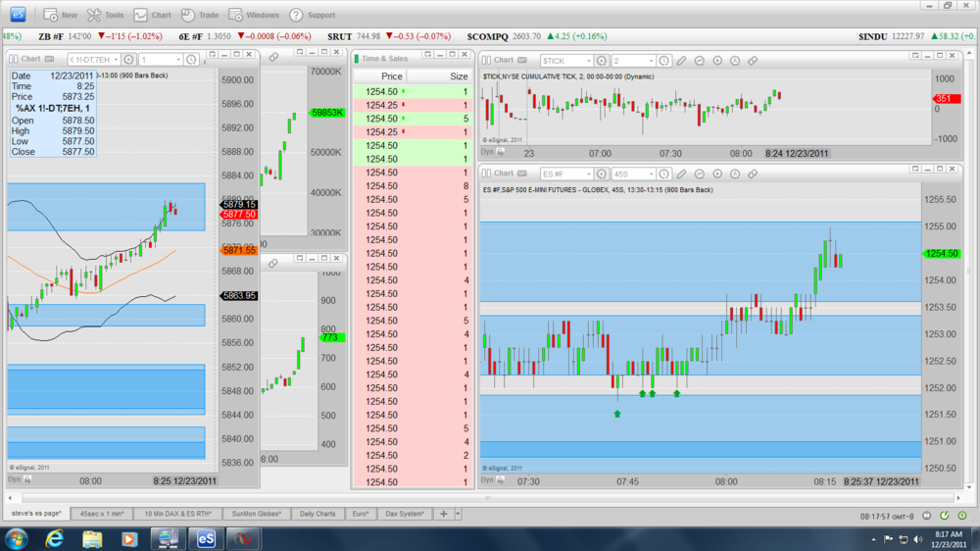
Task: Click symbol search icon on ES #F chart
Action: click(602, 174)
